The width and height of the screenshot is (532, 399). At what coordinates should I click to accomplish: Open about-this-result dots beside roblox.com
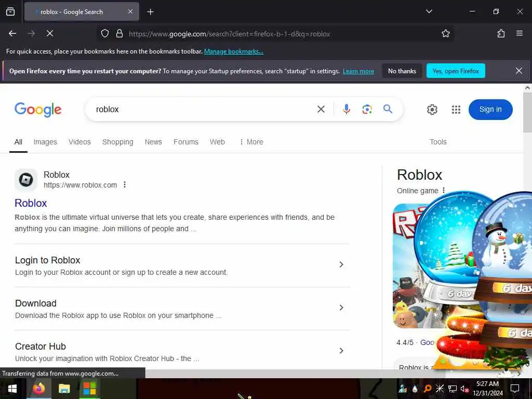tap(125, 184)
